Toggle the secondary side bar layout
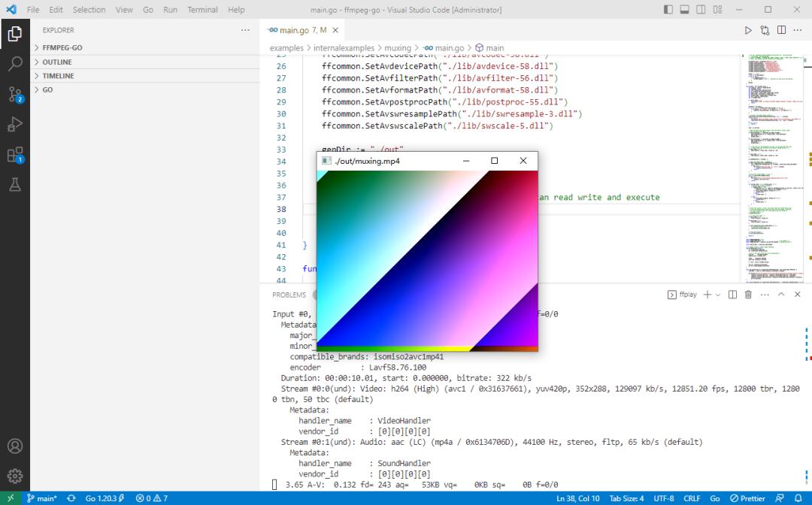This screenshot has width=812, height=505. pyautogui.click(x=701, y=10)
